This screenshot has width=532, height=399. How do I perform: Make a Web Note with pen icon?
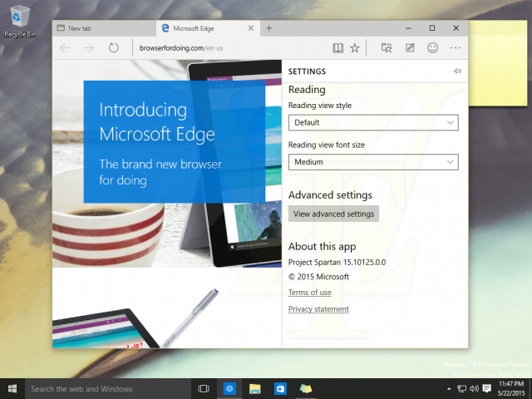[x=410, y=48]
